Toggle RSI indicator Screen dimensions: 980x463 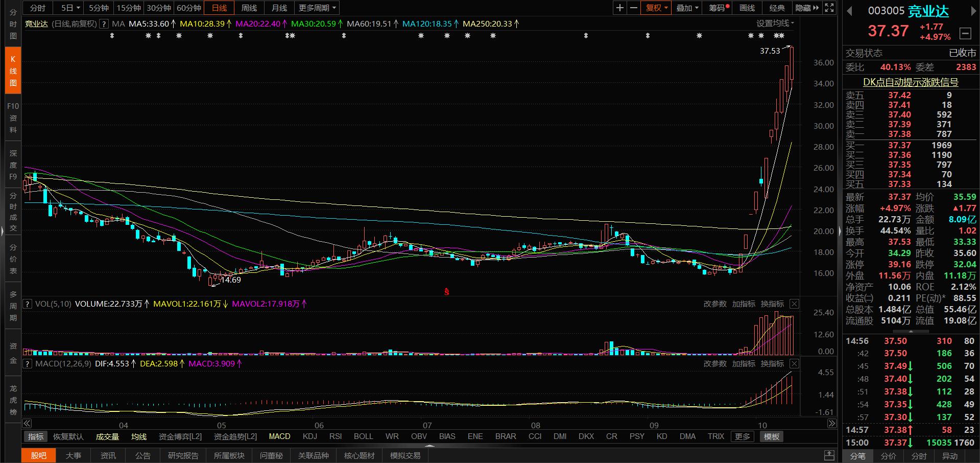tap(336, 436)
